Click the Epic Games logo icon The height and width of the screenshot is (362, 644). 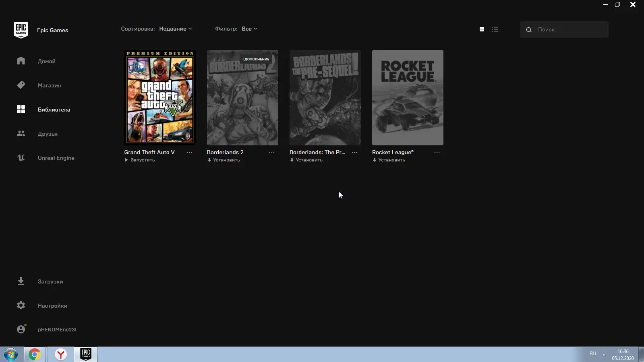(x=21, y=30)
